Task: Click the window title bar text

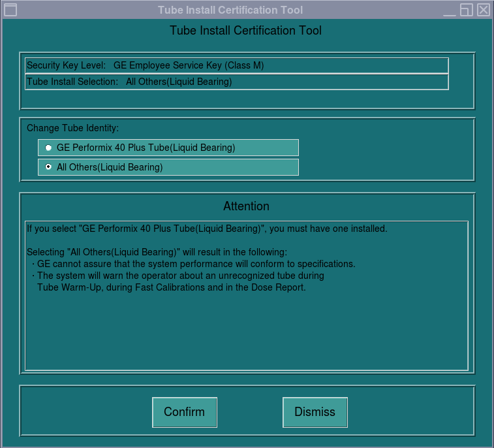Action: 230,10
